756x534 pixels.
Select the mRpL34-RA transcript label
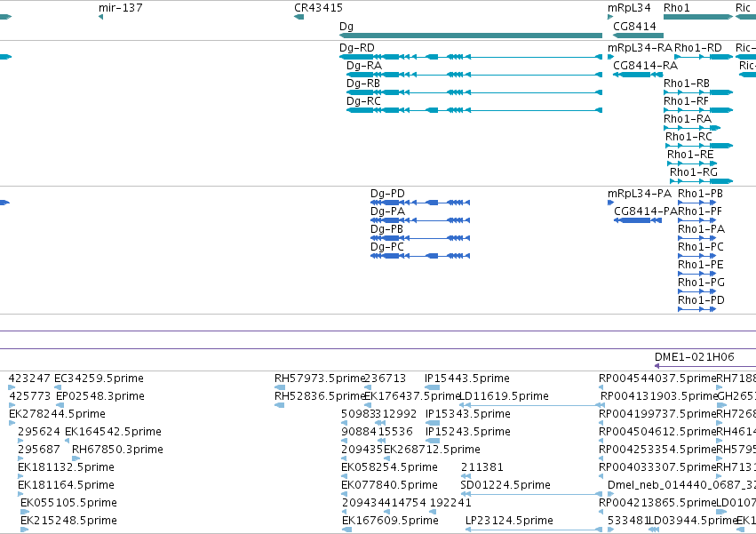640,48
